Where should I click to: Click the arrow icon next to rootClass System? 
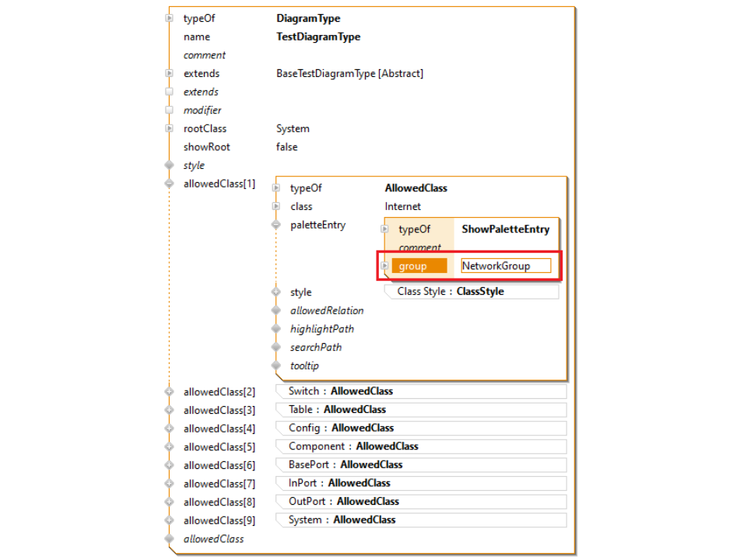coord(170,128)
